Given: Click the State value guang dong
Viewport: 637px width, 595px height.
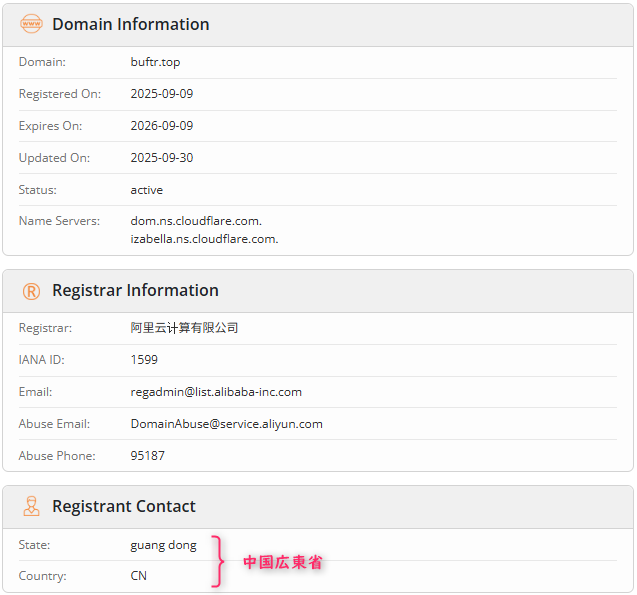Looking at the screenshot, I should pos(163,545).
